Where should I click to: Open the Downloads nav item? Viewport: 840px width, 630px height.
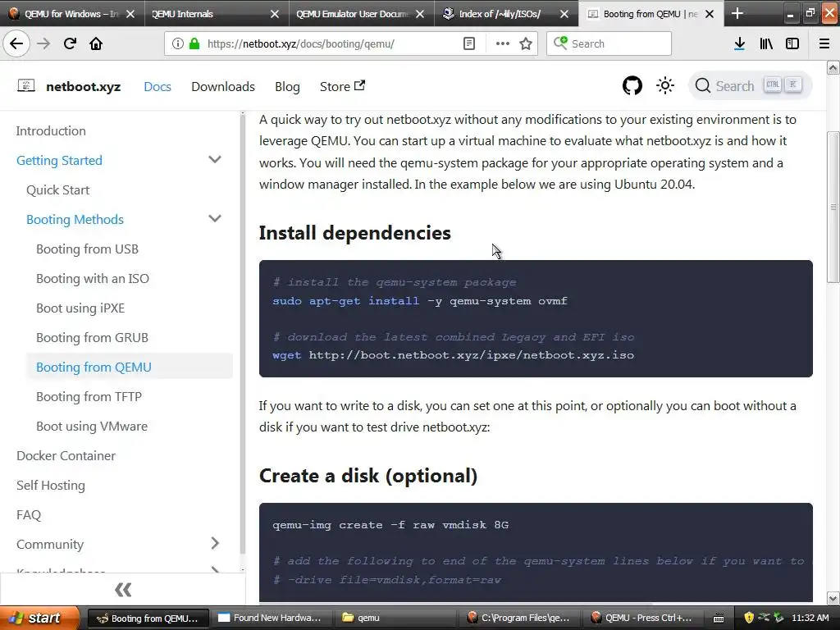click(x=223, y=86)
